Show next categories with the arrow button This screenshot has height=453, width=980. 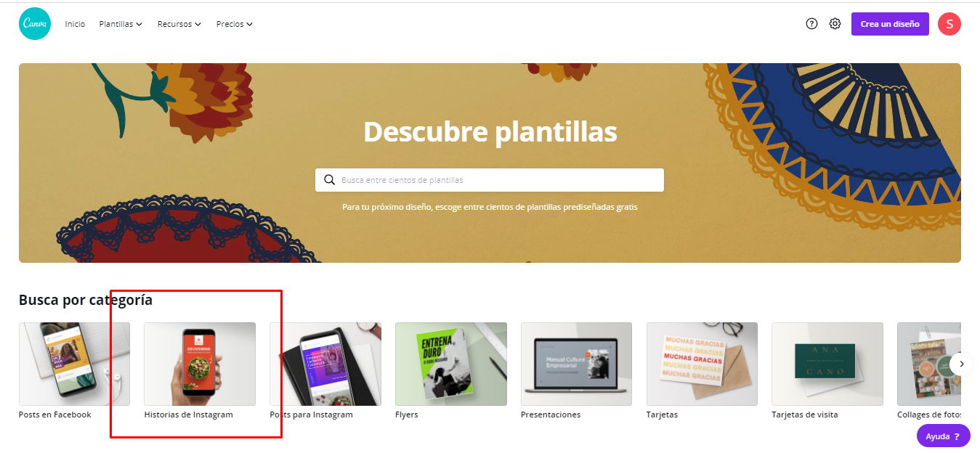pos(961,364)
